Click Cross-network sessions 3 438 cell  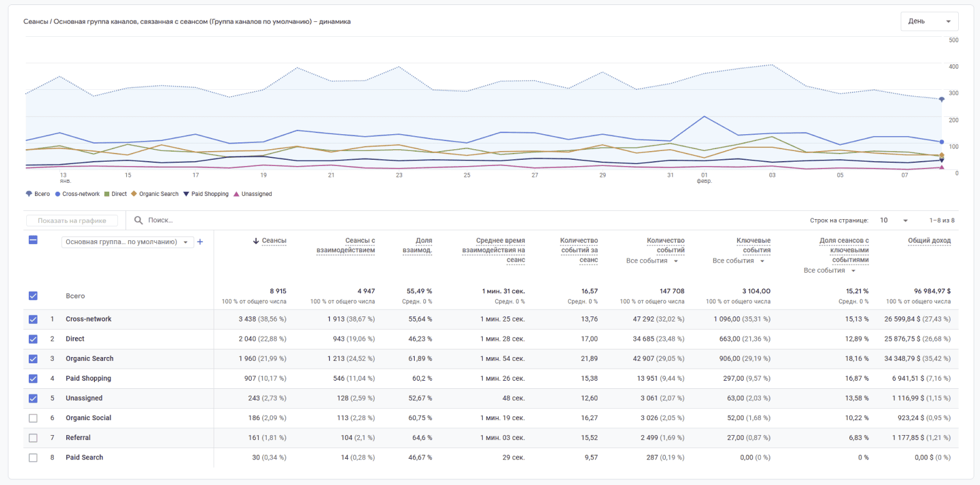[262, 319]
